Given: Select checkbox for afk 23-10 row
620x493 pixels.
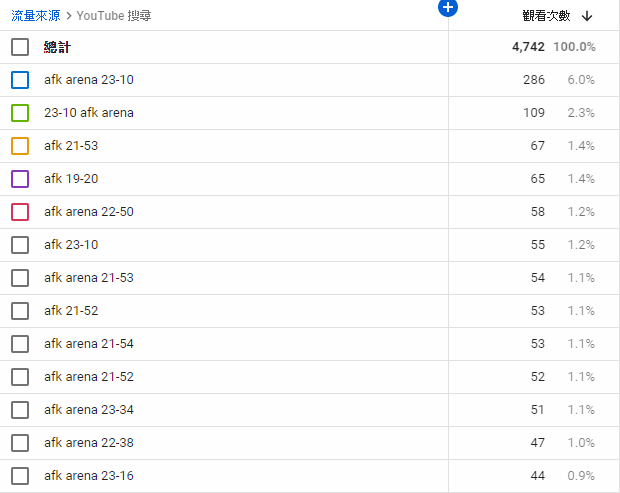Looking at the screenshot, I should pos(20,245).
